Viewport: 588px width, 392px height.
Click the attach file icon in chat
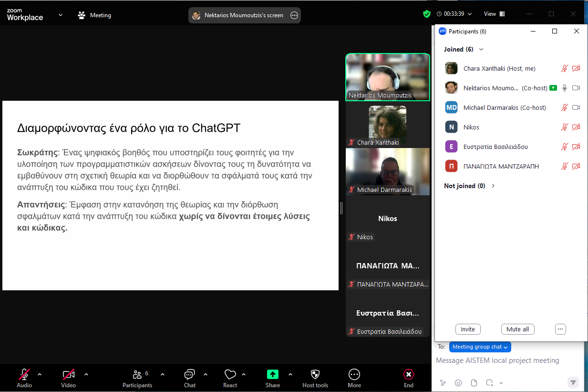pyautogui.click(x=474, y=382)
